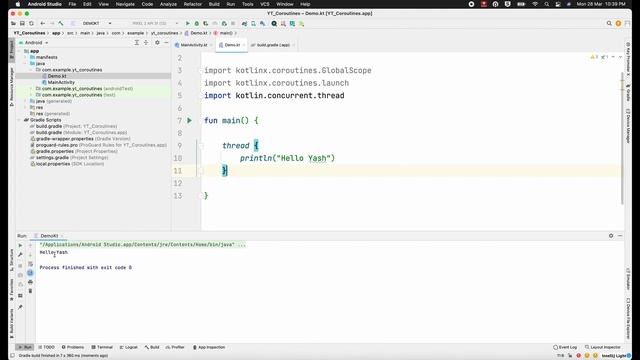
Task: Click the green run gutter arrow beside main()
Action: point(189,120)
